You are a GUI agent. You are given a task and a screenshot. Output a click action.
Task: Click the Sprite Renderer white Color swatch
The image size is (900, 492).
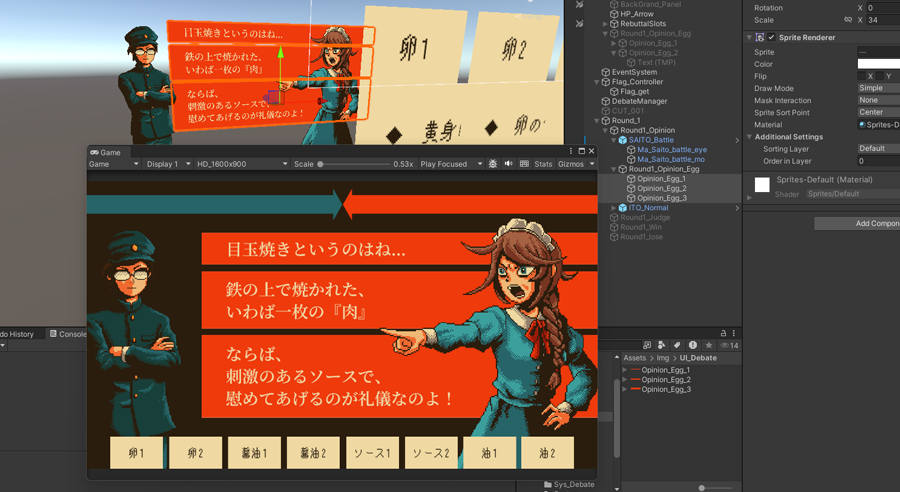[878, 64]
